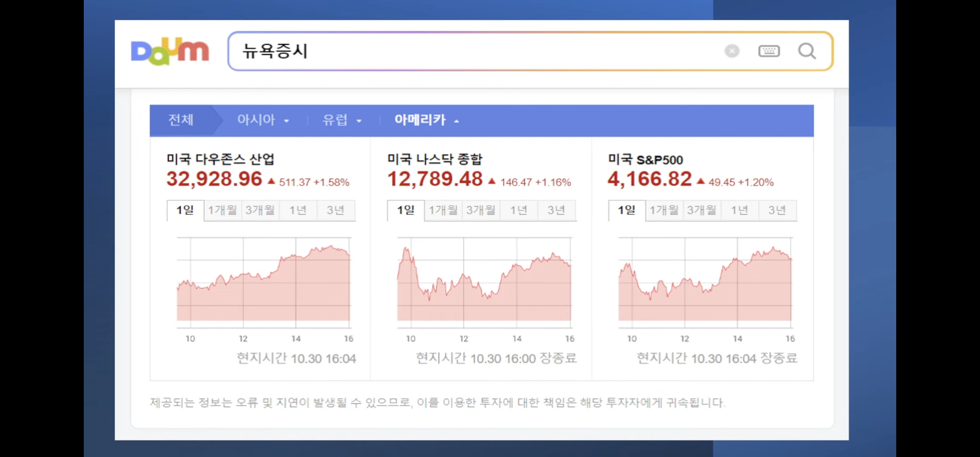
Task: Select 3년 tab for 나스닥 종합
Action: point(556,210)
